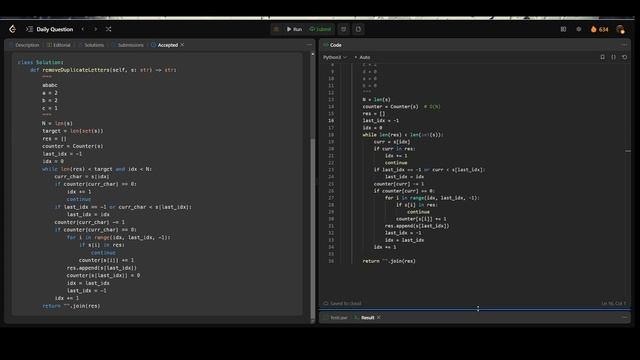
Task: Open Result panel more options menu
Action: [624, 317]
